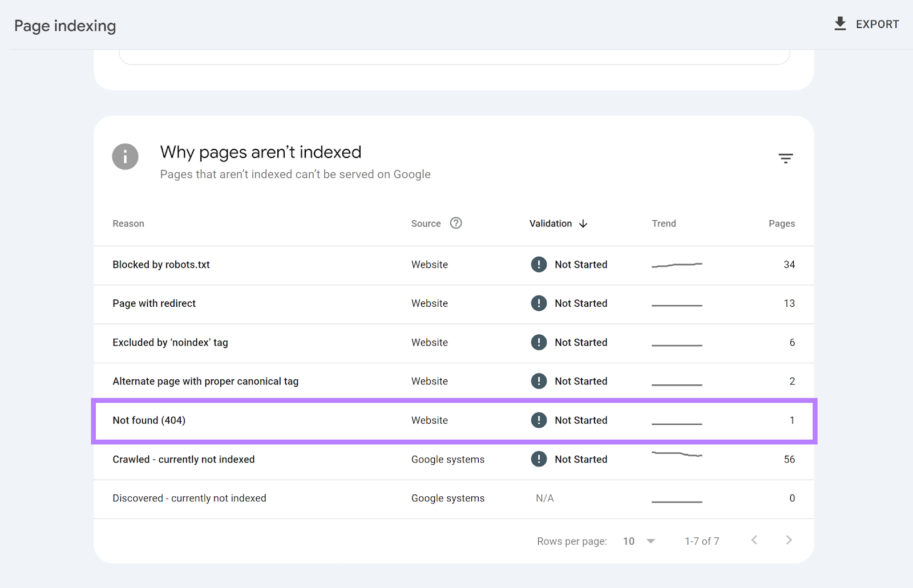Click Not Started status for Excluded by noindex tag
This screenshot has width=913, height=588.
coord(581,342)
